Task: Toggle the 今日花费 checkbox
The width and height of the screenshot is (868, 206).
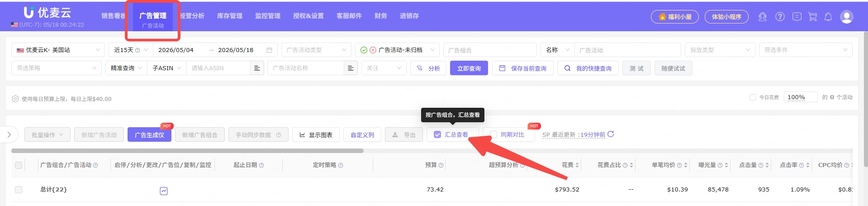Action: (753, 97)
